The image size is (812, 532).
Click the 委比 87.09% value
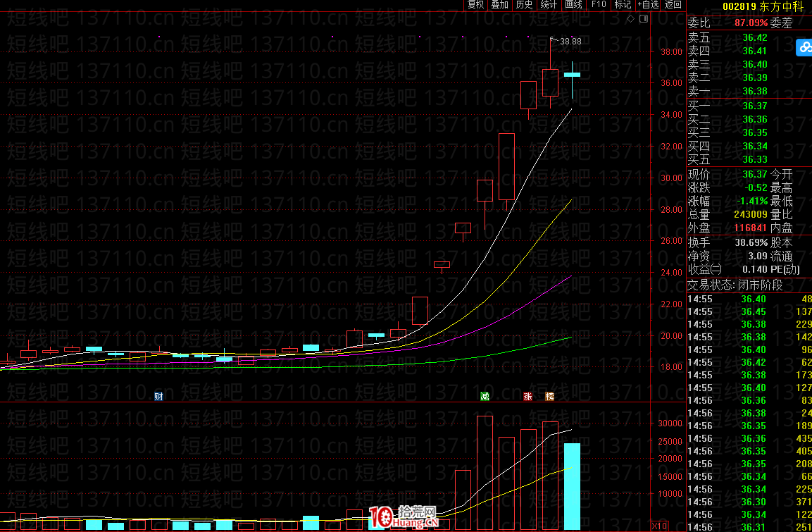coord(751,23)
